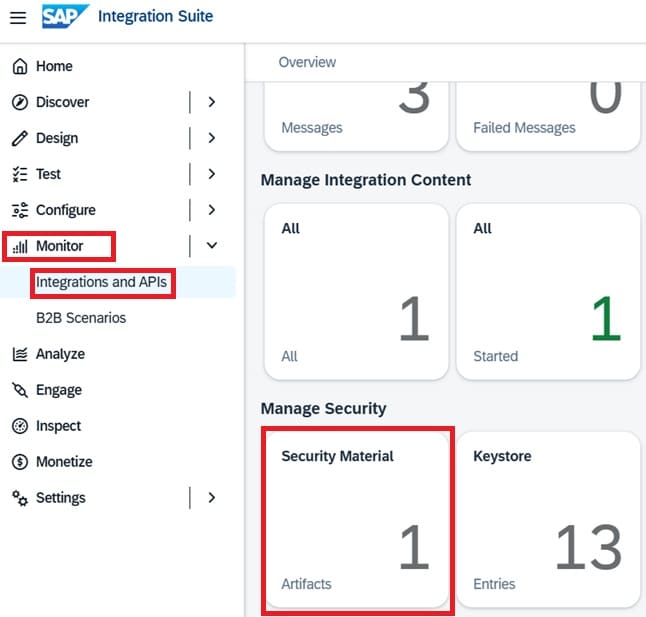Collapse the Monitor section chevron
The height and width of the screenshot is (617, 646).
[x=211, y=246]
